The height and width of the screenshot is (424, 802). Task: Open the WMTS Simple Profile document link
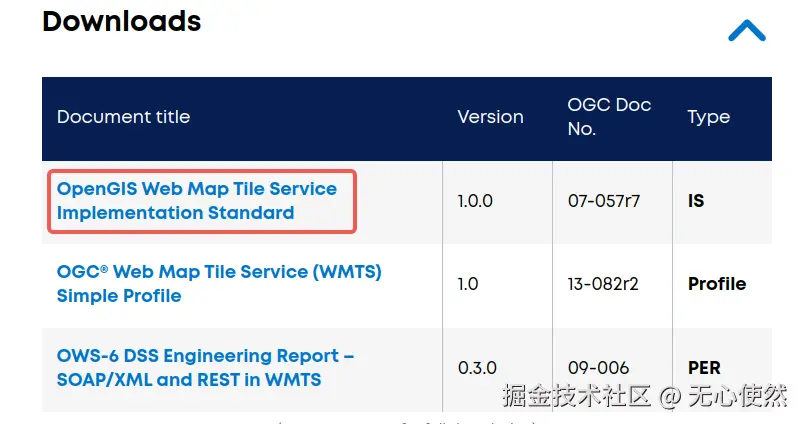(219, 283)
